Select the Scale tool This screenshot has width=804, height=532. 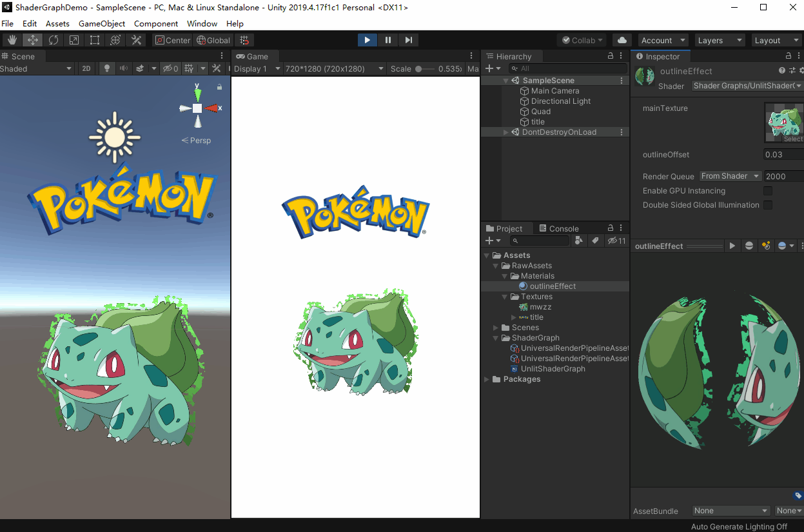coord(74,40)
